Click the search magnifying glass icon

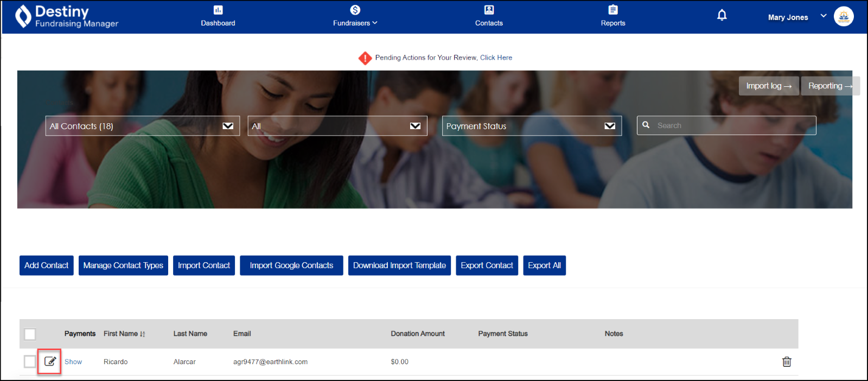click(x=646, y=125)
